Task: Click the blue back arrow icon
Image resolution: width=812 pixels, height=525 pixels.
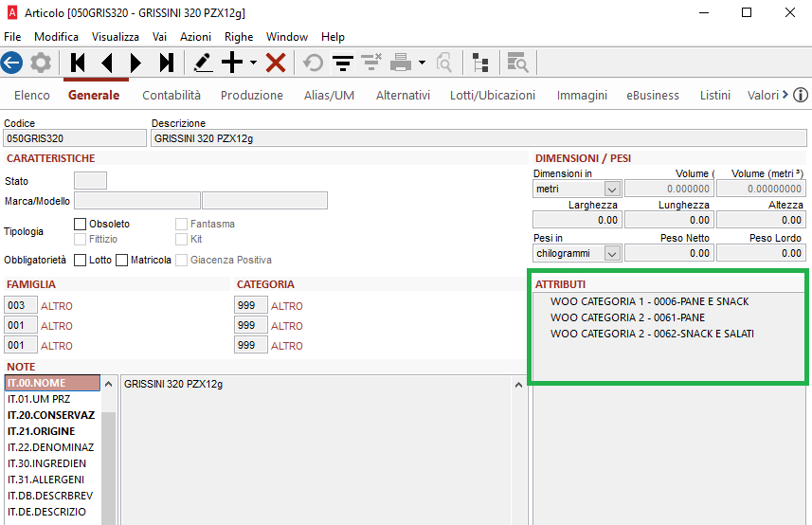Action: click(11, 63)
